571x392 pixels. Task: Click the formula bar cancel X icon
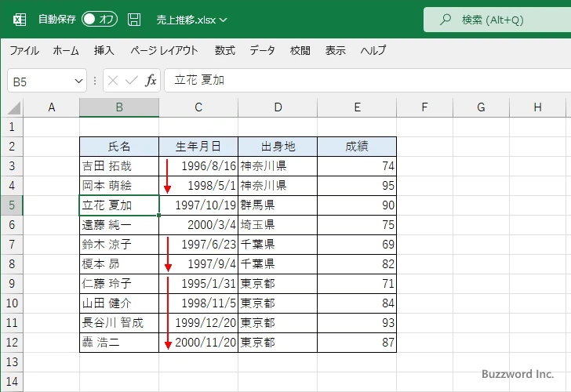pyautogui.click(x=113, y=81)
